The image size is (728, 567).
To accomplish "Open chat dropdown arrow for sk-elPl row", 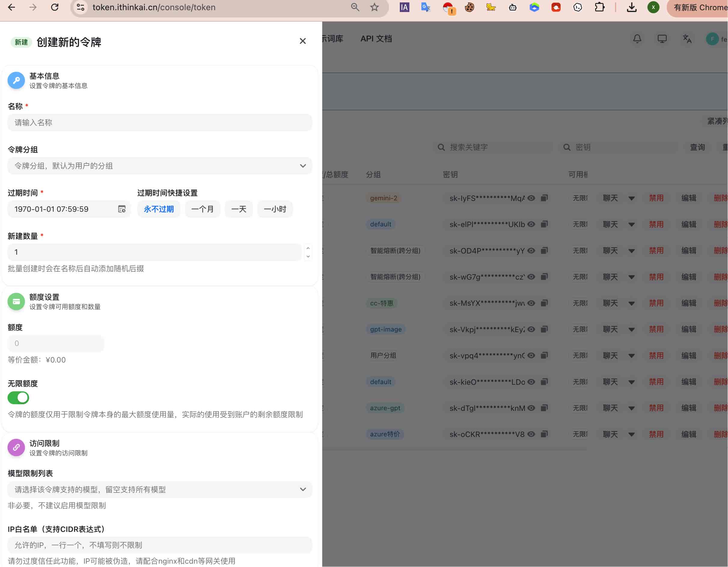I will [632, 225].
